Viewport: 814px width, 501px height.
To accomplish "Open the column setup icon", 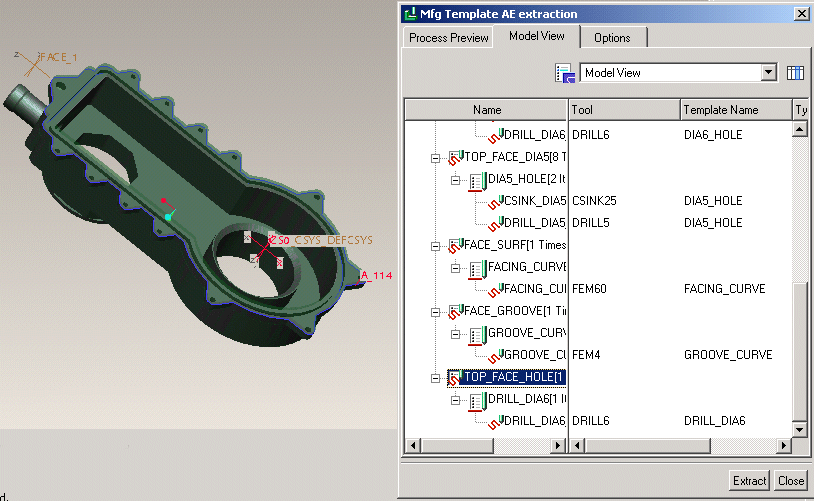I will tap(795, 73).
